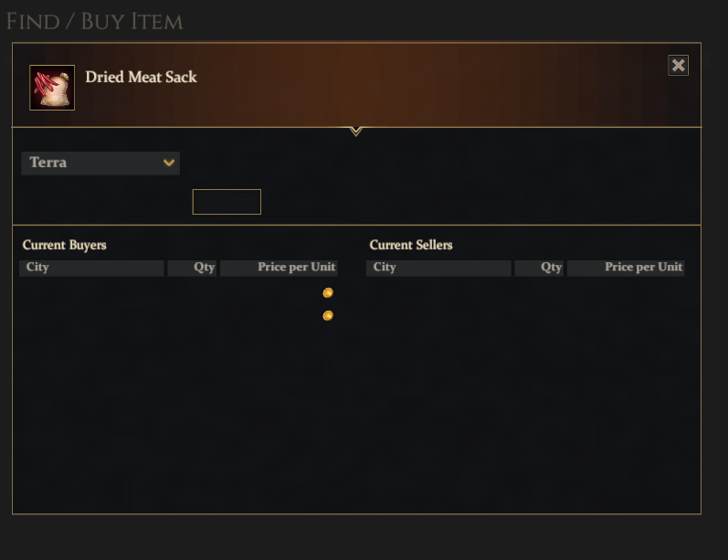Close the Dried Meat Sack panel

[x=679, y=66]
